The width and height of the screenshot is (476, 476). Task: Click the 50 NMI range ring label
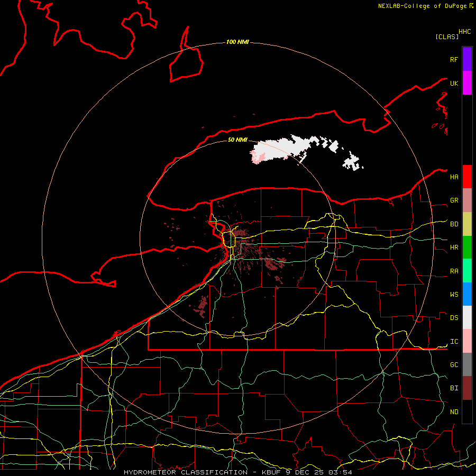(x=237, y=140)
